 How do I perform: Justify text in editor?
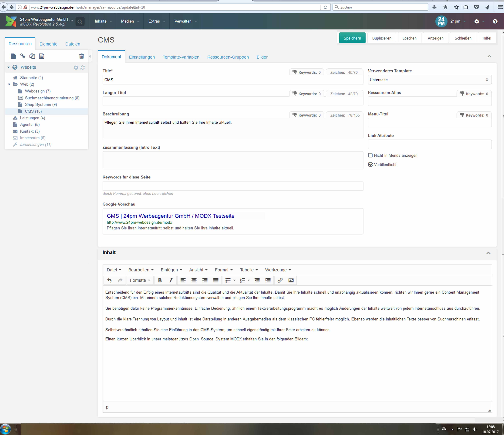(216, 280)
